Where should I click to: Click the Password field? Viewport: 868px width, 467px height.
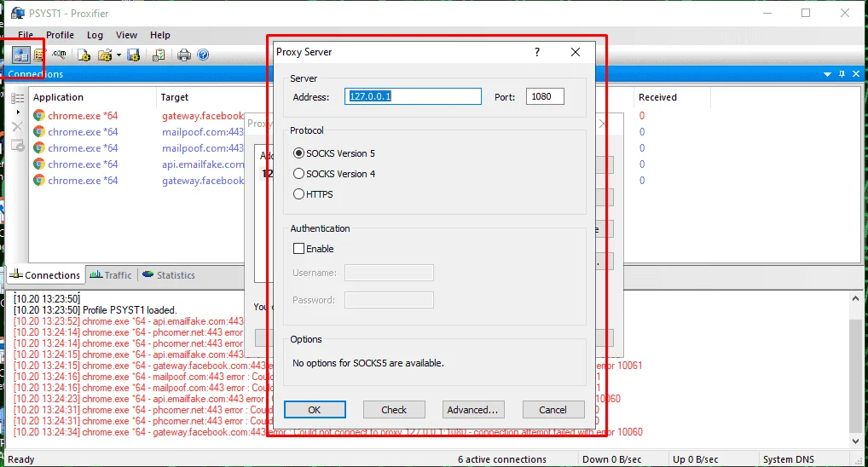click(x=389, y=300)
